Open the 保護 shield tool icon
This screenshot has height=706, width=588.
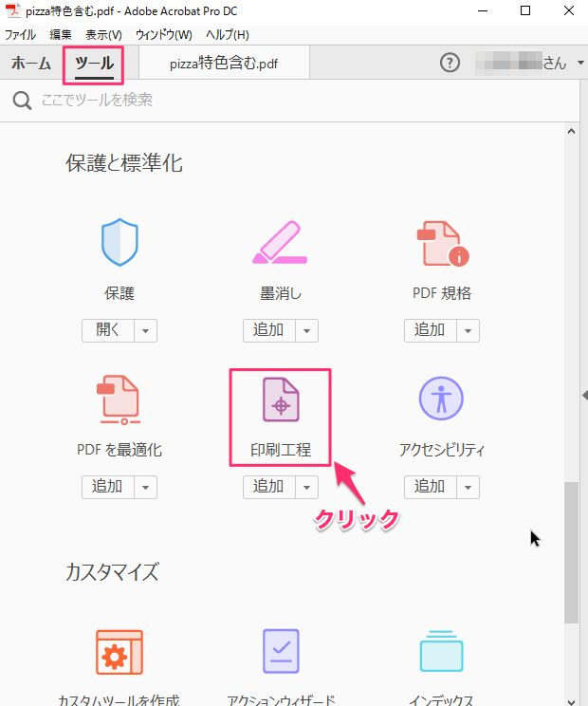(119, 242)
